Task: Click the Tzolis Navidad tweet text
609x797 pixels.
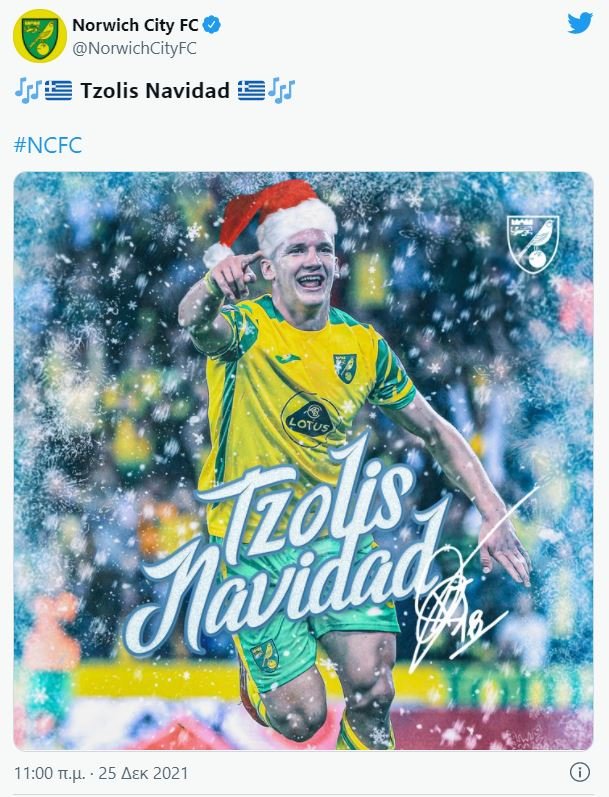Action: (x=155, y=91)
